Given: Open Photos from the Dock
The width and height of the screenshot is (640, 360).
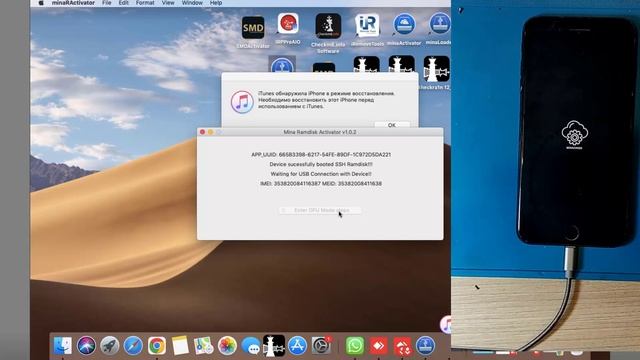Looking at the screenshot, I should coord(227,346).
